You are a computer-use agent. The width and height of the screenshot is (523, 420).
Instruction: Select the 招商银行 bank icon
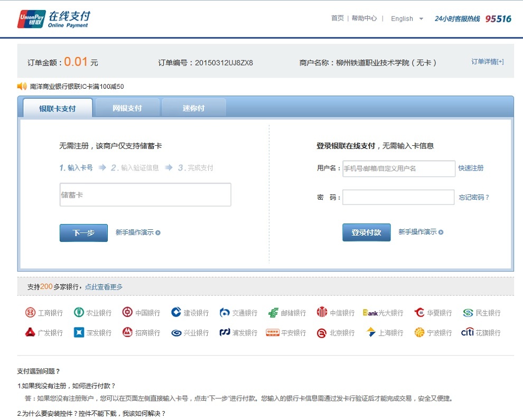pos(141,332)
